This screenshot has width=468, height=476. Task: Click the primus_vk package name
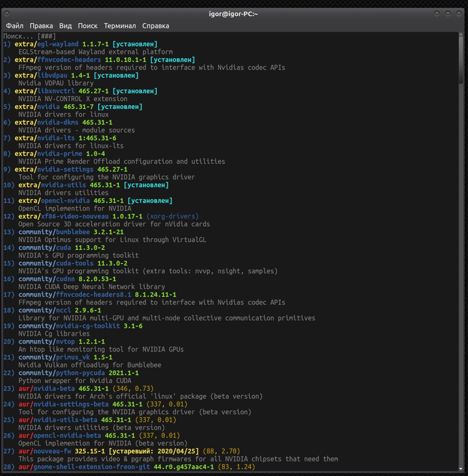[73, 357]
